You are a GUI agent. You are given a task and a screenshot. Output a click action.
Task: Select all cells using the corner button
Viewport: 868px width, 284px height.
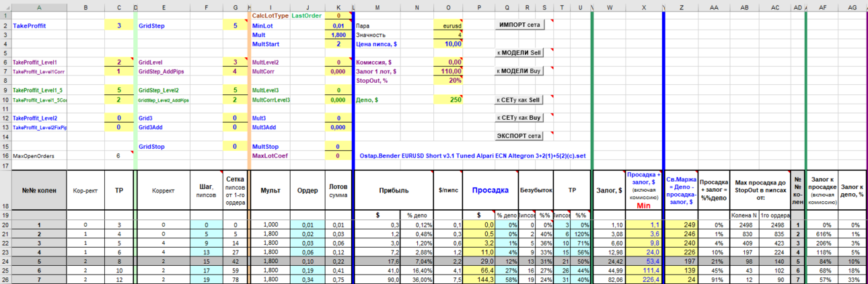click(x=5, y=7)
